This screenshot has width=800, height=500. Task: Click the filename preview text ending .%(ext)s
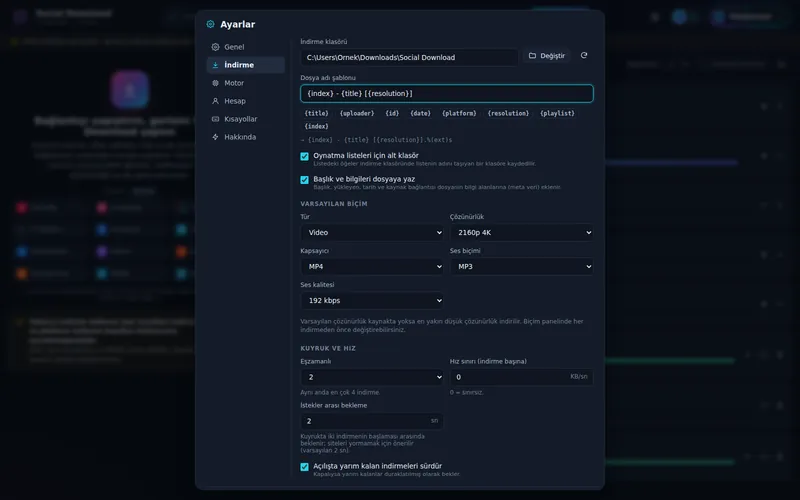point(377,140)
